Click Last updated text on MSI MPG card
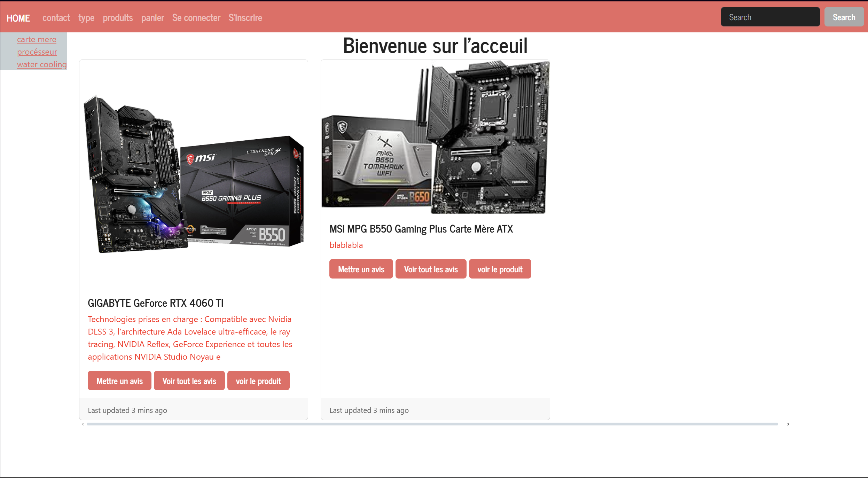868x478 pixels. click(x=369, y=410)
